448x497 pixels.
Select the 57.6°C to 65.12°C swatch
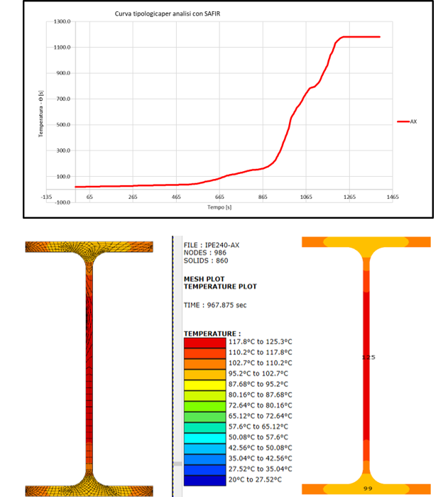(x=204, y=427)
